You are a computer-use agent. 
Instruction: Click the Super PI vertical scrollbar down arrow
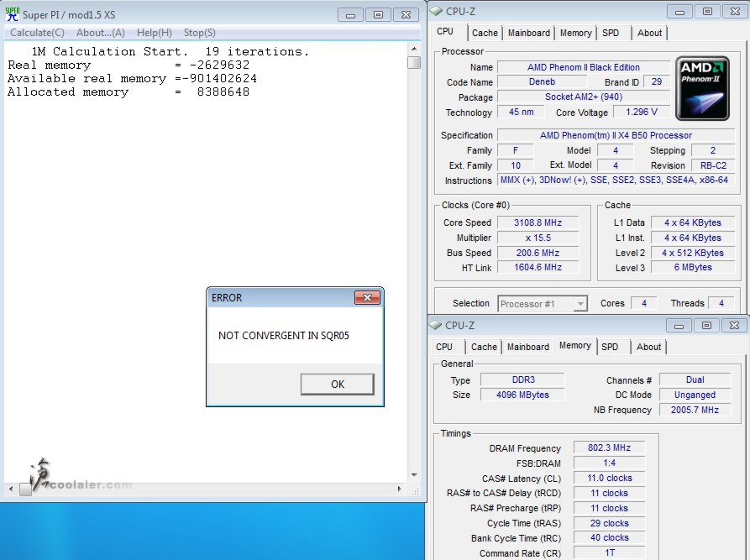coord(414,475)
